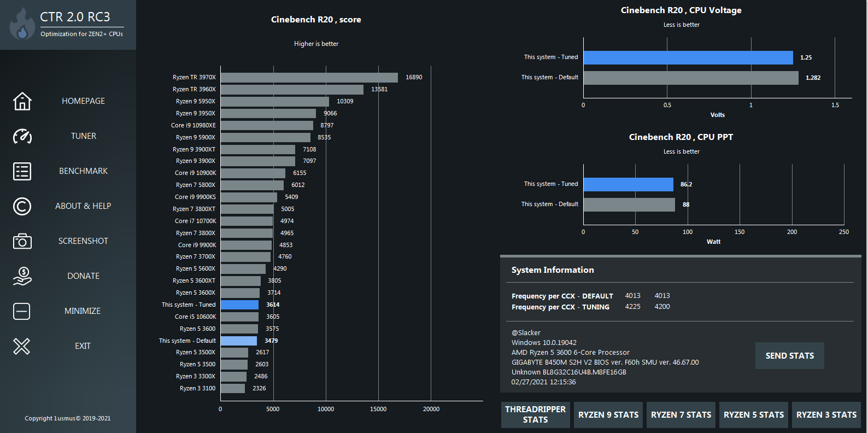Click timestamp 02/27/2021 12:15:36
Viewport: 868px width, 433px height.
coord(543,382)
